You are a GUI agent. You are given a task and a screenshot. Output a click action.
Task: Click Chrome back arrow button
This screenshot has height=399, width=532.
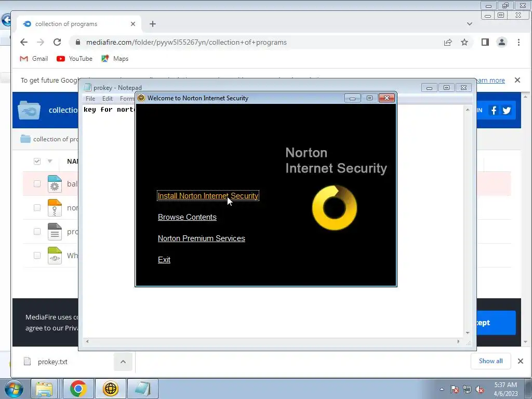point(24,42)
